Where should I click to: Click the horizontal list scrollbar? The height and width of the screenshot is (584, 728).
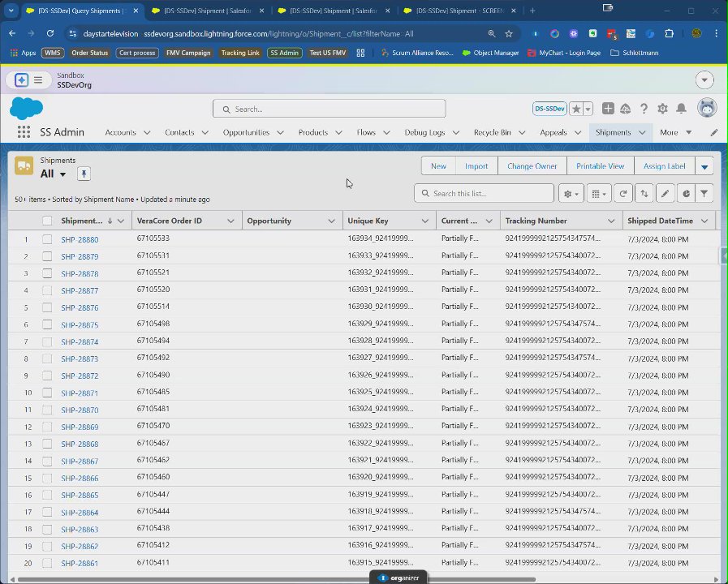pyautogui.click(x=276, y=579)
